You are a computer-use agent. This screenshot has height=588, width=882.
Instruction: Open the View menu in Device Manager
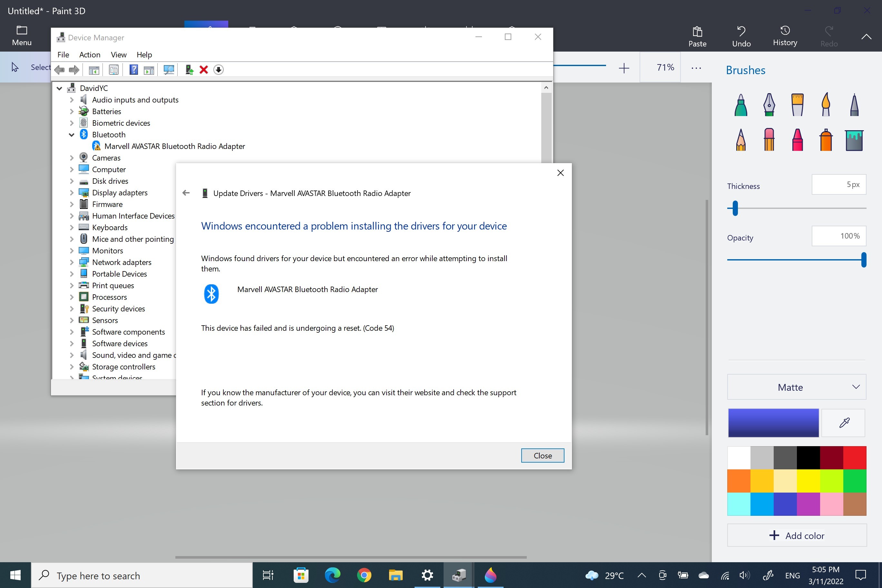coord(119,55)
